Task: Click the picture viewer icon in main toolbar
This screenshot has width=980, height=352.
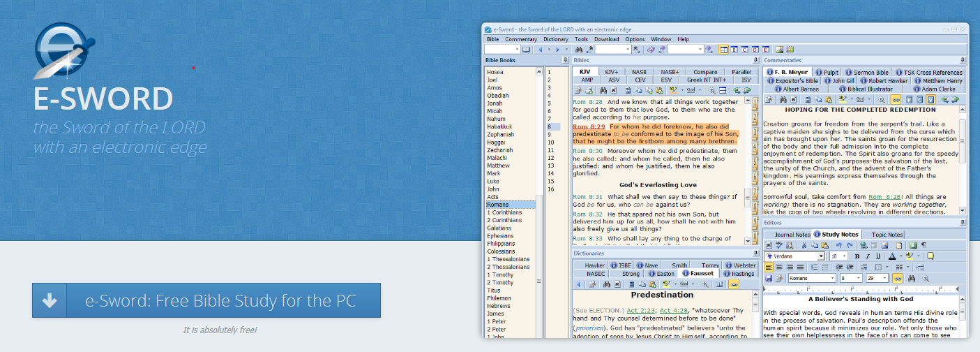Action: click(x=779, y=50)
